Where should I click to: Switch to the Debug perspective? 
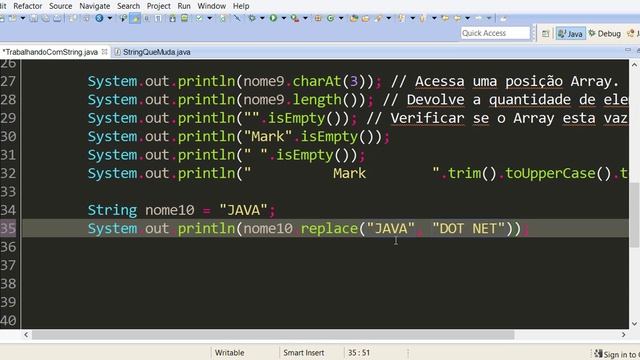(605, 33)
